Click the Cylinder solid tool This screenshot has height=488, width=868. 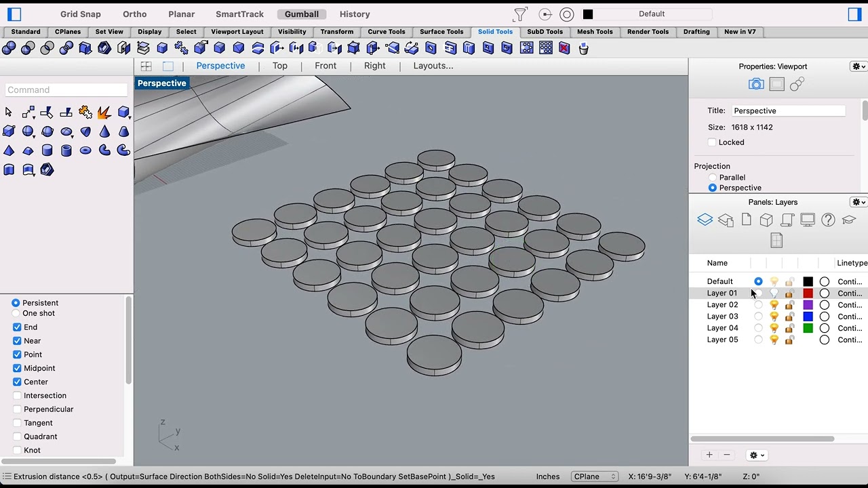click(x=47, y=150)
